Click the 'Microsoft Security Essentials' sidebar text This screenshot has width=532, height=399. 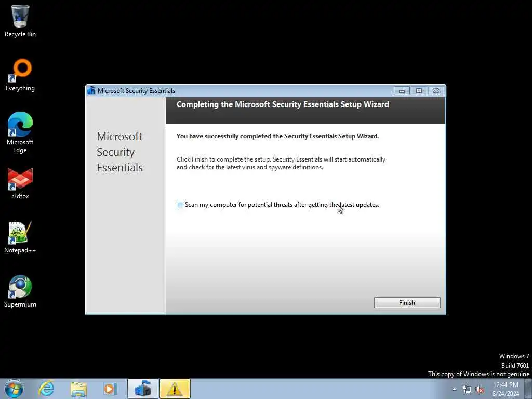tap(120, 152)
